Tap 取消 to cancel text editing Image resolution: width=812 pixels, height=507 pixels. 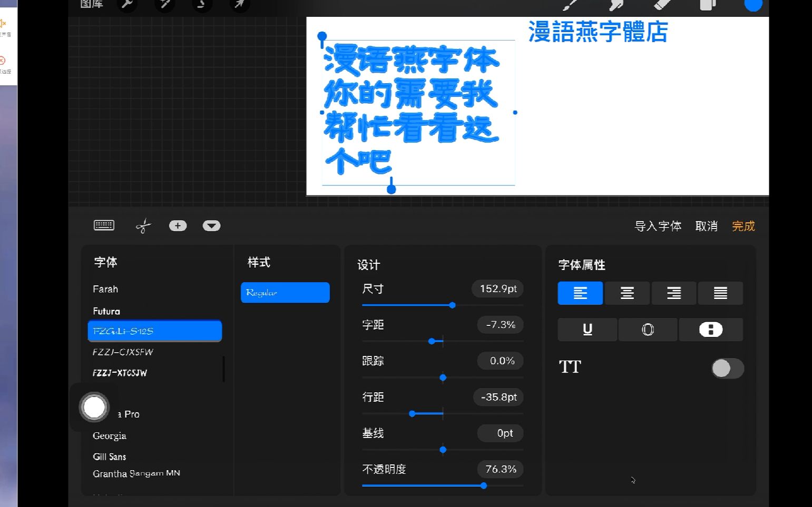coord(707,226)
